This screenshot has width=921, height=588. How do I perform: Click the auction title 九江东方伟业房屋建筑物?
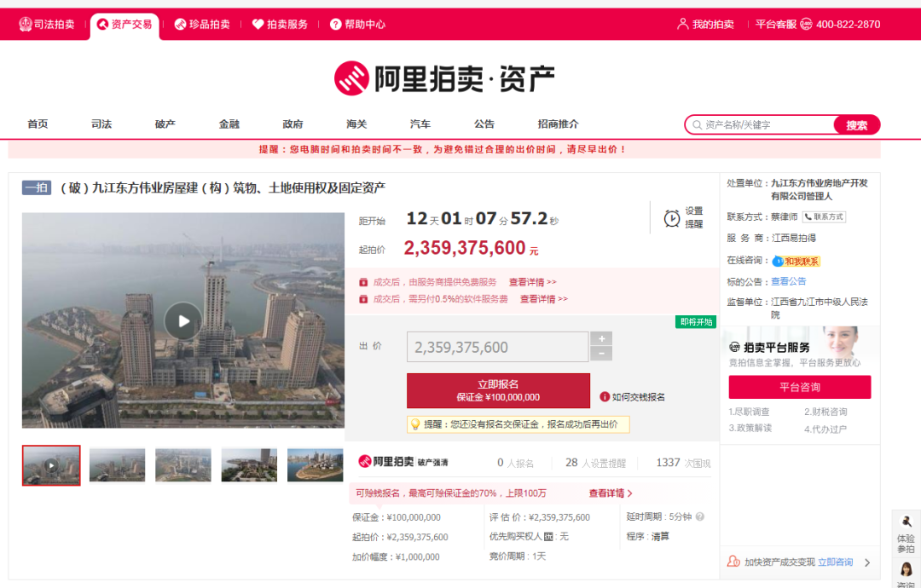pyautogui.click(x=223, y=187)
